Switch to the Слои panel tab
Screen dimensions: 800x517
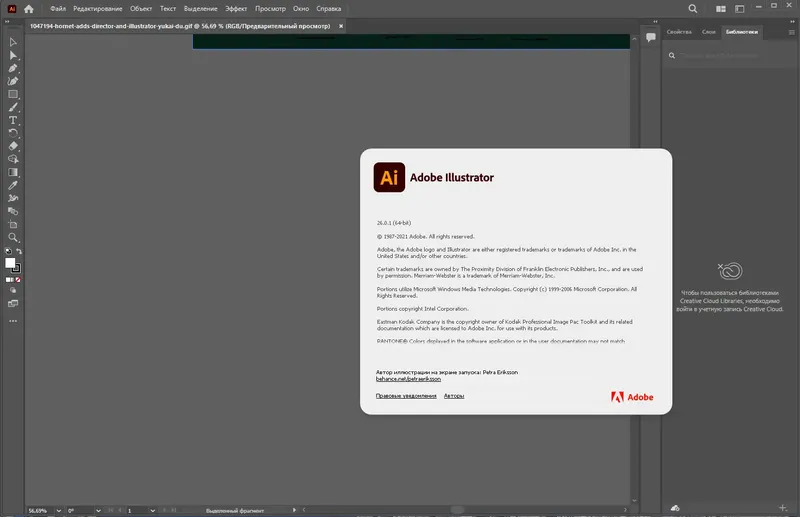click(709, 32)
